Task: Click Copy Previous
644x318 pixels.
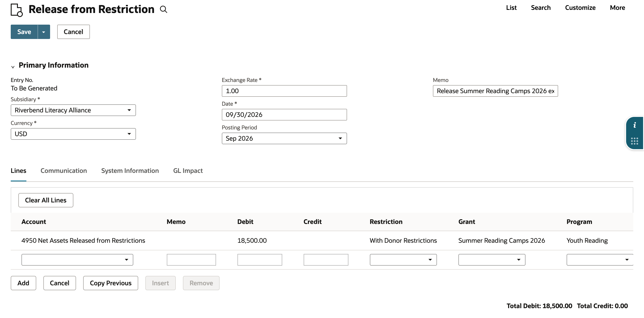Action: pyautogui.click(x=110, y=283)
